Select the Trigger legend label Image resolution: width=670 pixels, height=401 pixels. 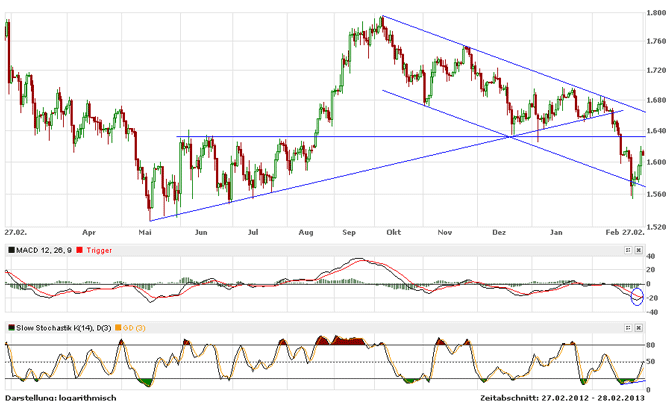tap(98, 249)
